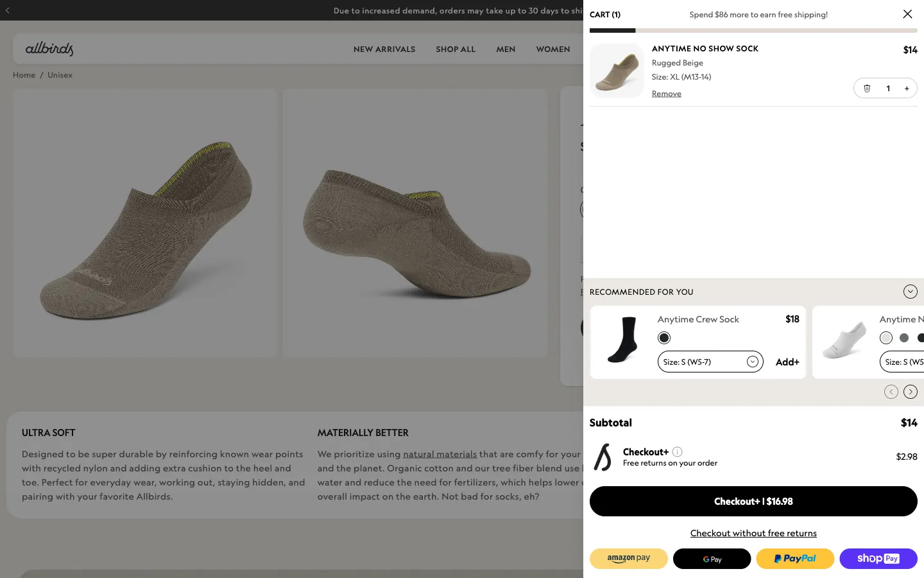Image resolution: width=924 pixels, height=578 pixels.
Task: Click the trash icon in quantity stepper
Action: 867,89
